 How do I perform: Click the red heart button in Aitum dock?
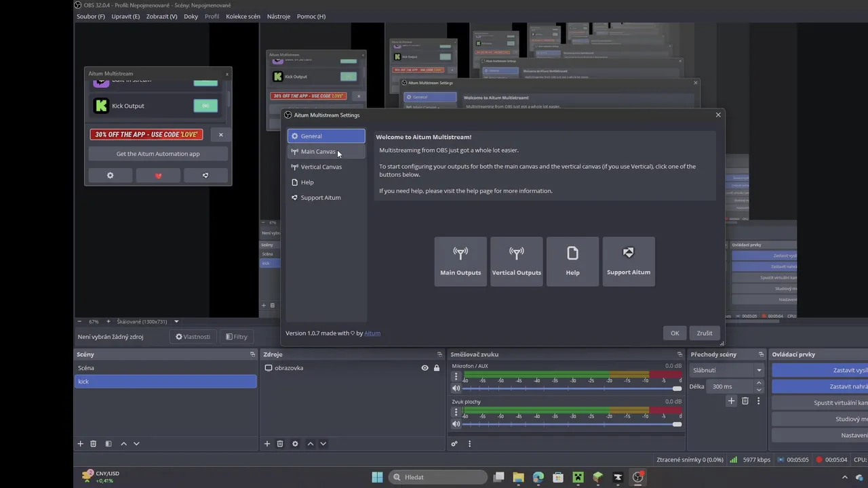pos(158,176)
